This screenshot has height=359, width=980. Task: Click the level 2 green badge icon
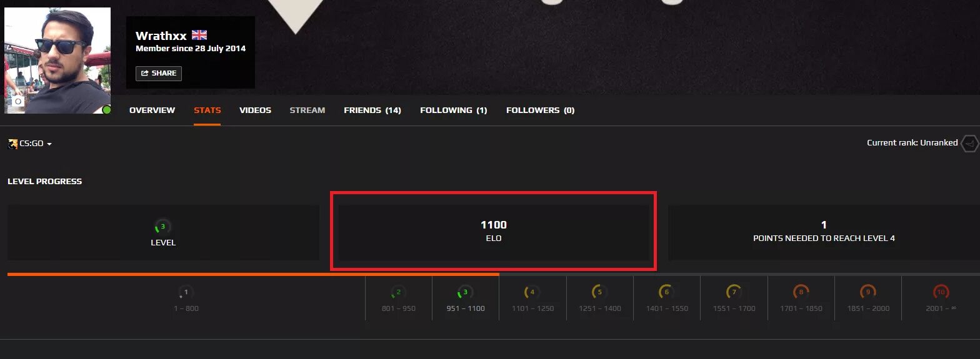tap(398, 292)
